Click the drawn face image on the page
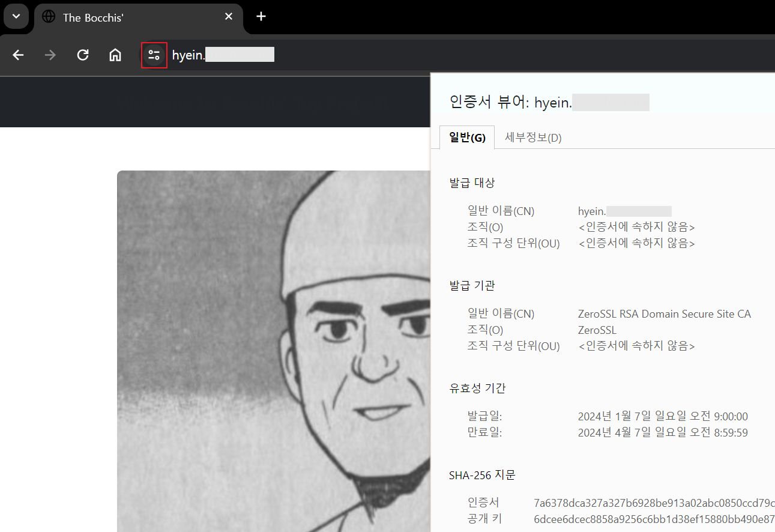 click(274, 351)
